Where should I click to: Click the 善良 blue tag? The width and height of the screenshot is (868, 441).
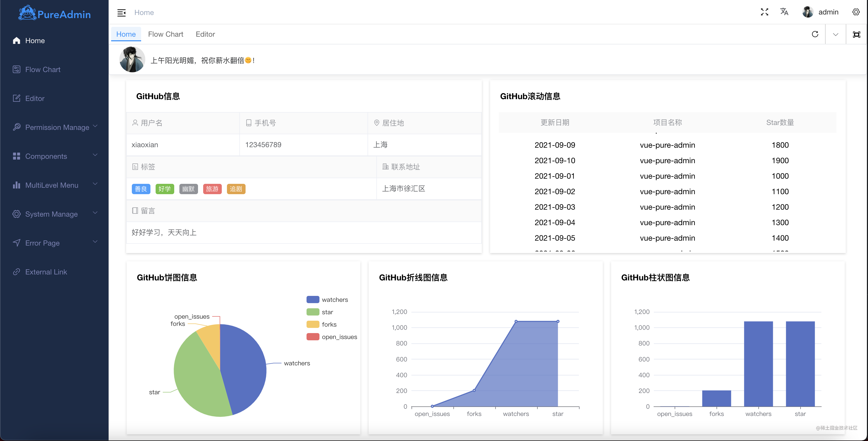tap(141, 189)
